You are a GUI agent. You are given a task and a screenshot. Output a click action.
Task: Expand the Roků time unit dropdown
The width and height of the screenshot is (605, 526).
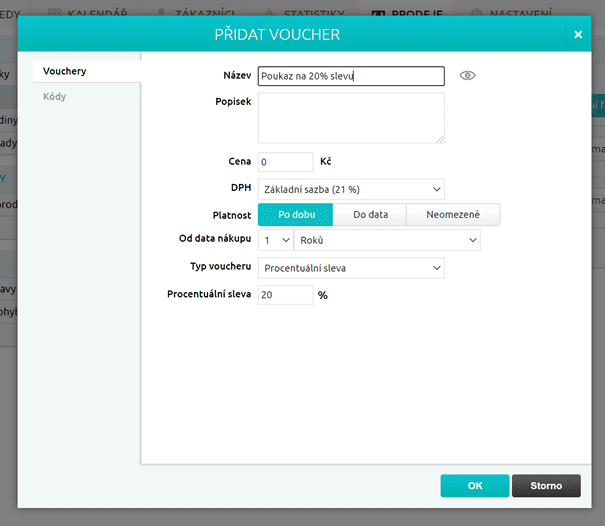(x=387, y=241)
